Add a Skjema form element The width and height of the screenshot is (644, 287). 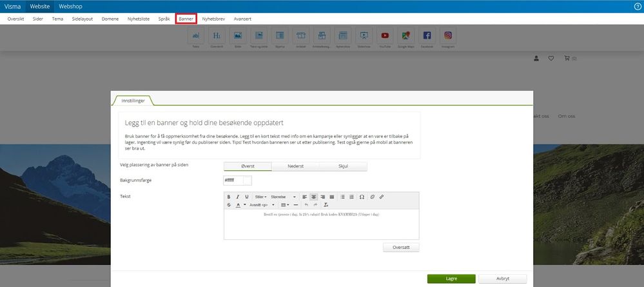(x=280, y=35)
